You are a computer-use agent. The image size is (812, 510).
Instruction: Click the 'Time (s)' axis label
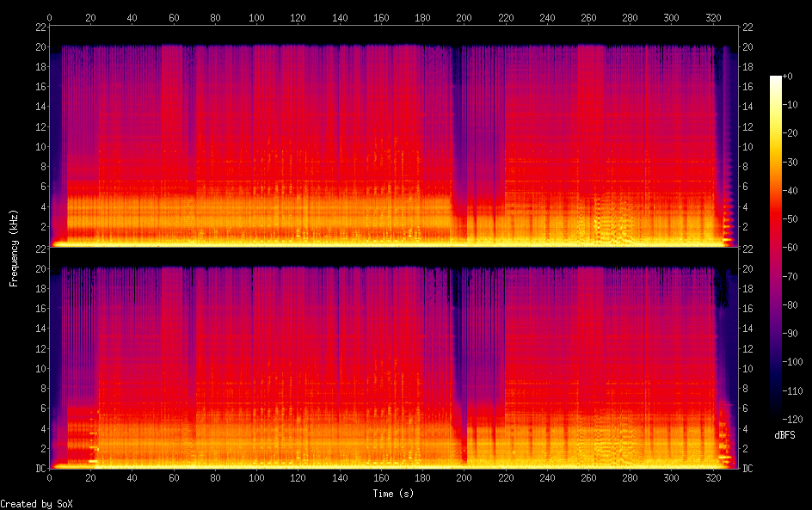point(393,494)
